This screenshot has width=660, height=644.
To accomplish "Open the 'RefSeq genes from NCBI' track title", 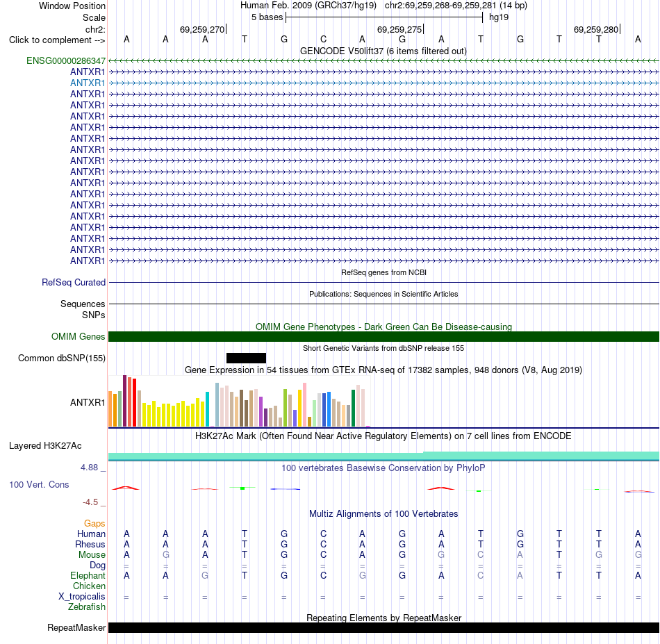I will coord(383,272).
